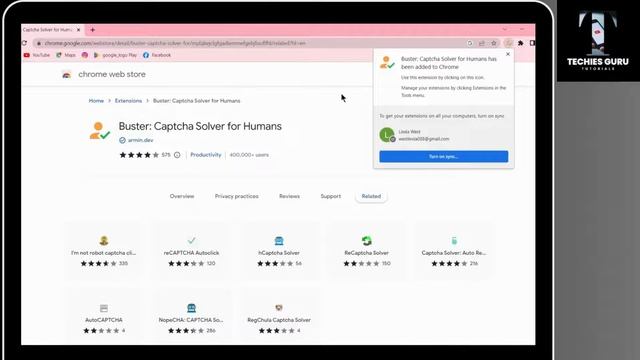Open the hCaptcha Solver extension card

(279, 251)
